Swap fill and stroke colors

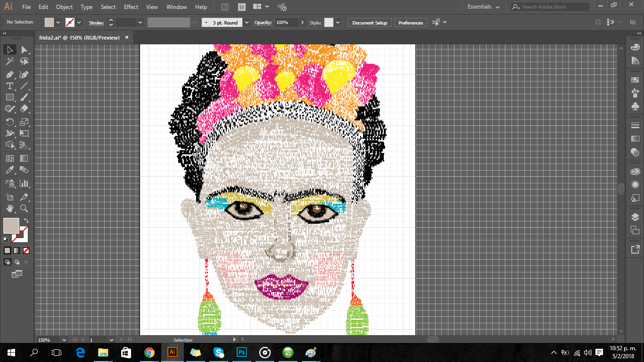[x=26, y=221]
